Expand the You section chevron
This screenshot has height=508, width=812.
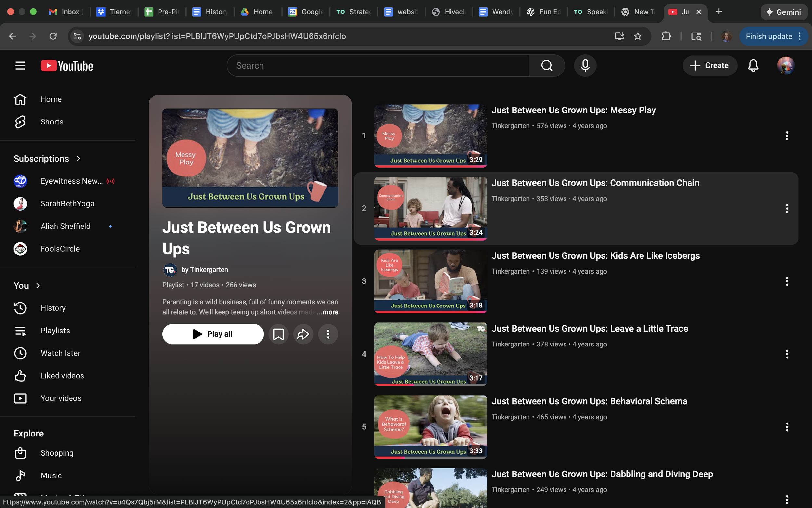click(37, 286)
